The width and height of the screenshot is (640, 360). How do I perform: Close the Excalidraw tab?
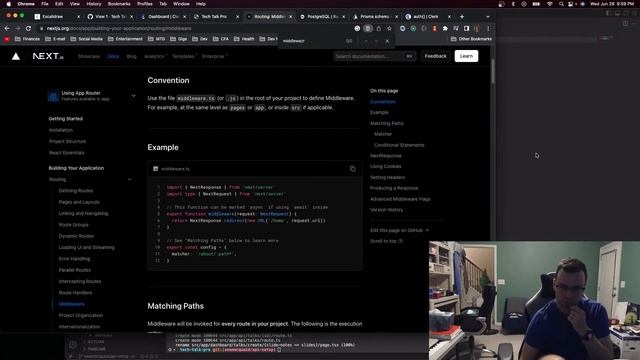click(78, 17)
